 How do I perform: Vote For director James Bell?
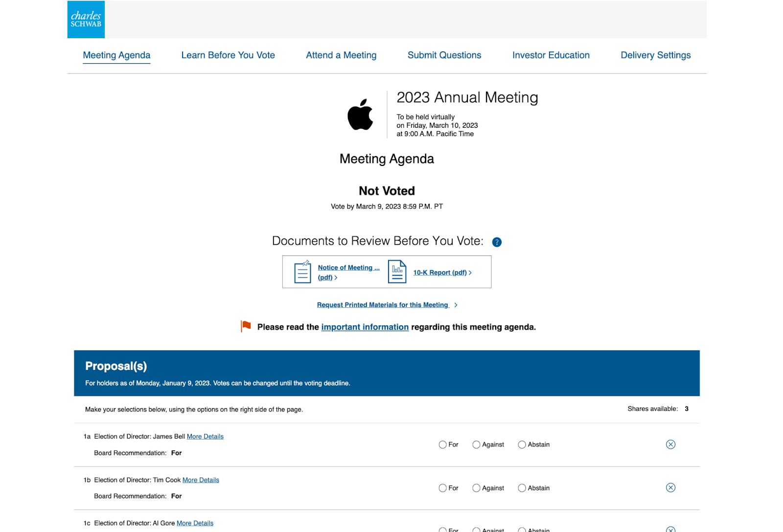pyautogui.click(x=442, y=444)
